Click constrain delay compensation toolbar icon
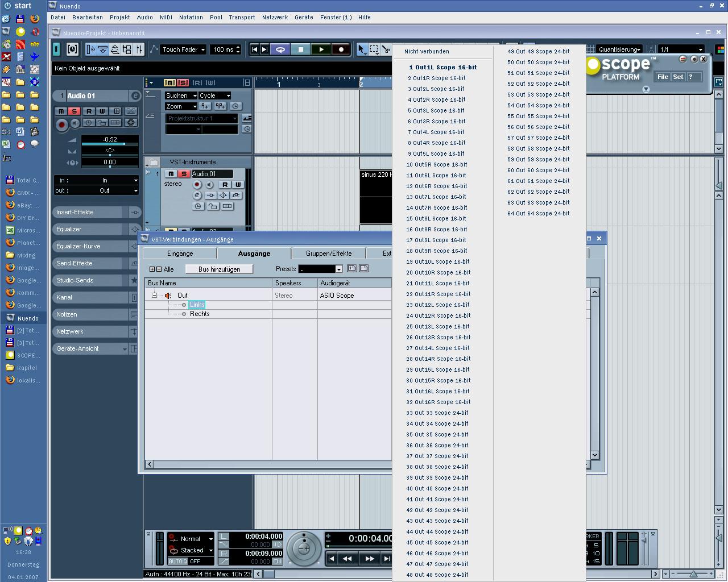 (72, 49)
